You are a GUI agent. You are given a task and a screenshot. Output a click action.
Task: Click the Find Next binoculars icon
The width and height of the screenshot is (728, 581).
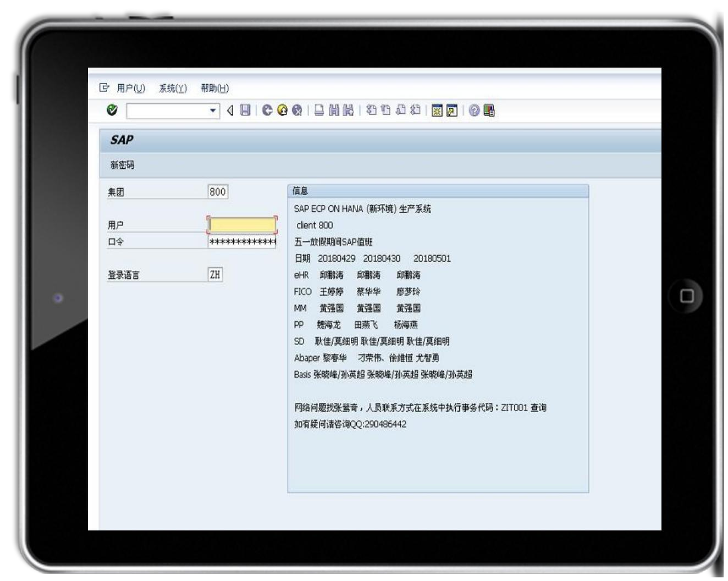(348, 110)
